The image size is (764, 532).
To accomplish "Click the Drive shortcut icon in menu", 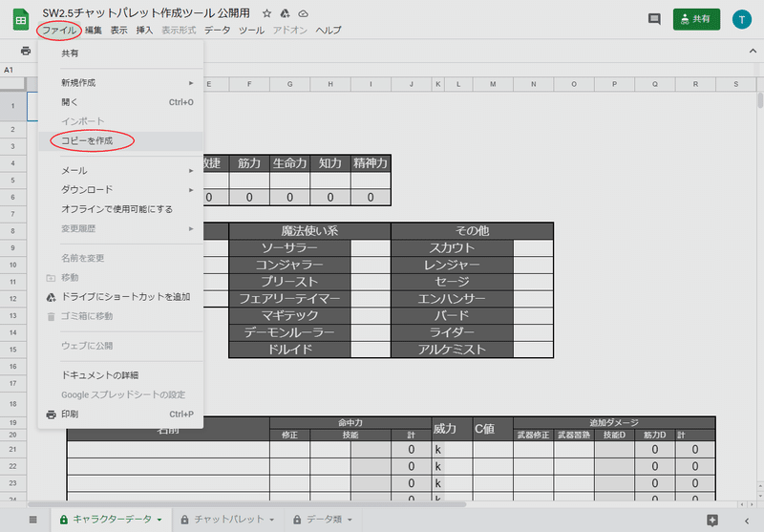I will tap(51, 297).
